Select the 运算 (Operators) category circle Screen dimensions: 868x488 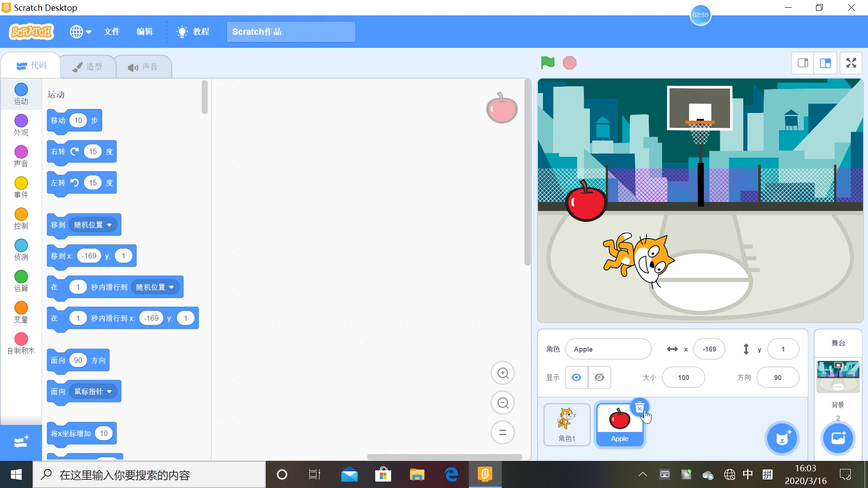(21, 277)
